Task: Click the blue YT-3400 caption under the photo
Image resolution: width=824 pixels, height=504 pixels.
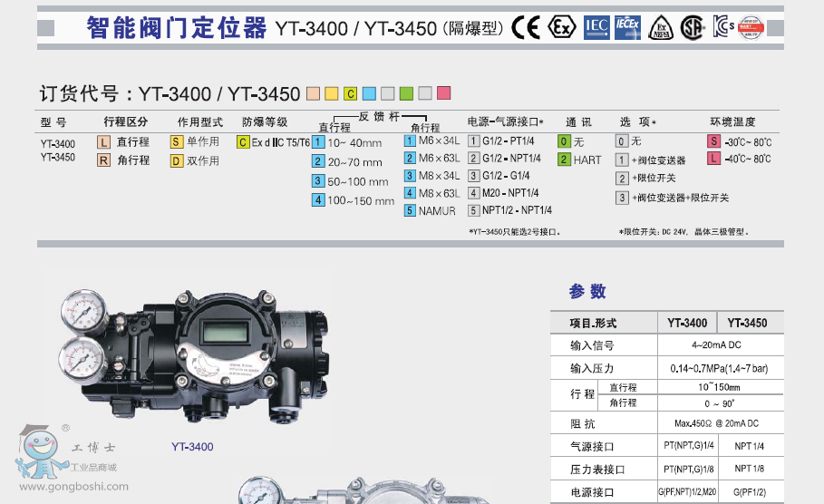Action: [192, 447]
